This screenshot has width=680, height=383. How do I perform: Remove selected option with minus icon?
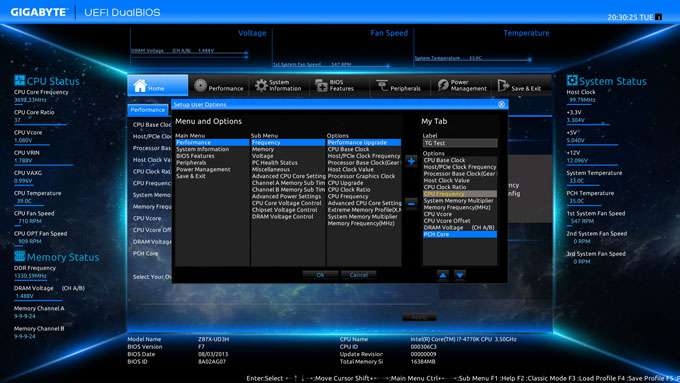point(411,203)
